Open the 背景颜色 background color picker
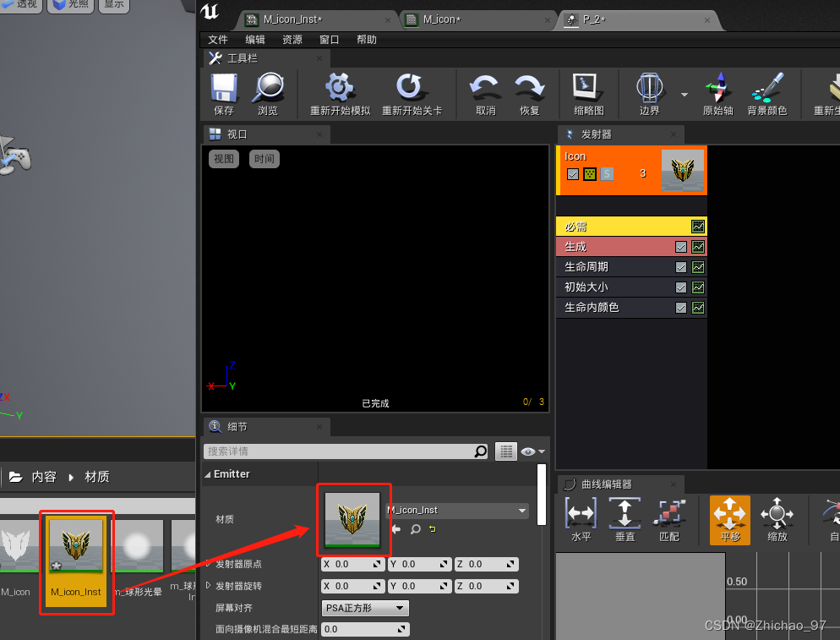840x640 pixels. coord(767,94)
